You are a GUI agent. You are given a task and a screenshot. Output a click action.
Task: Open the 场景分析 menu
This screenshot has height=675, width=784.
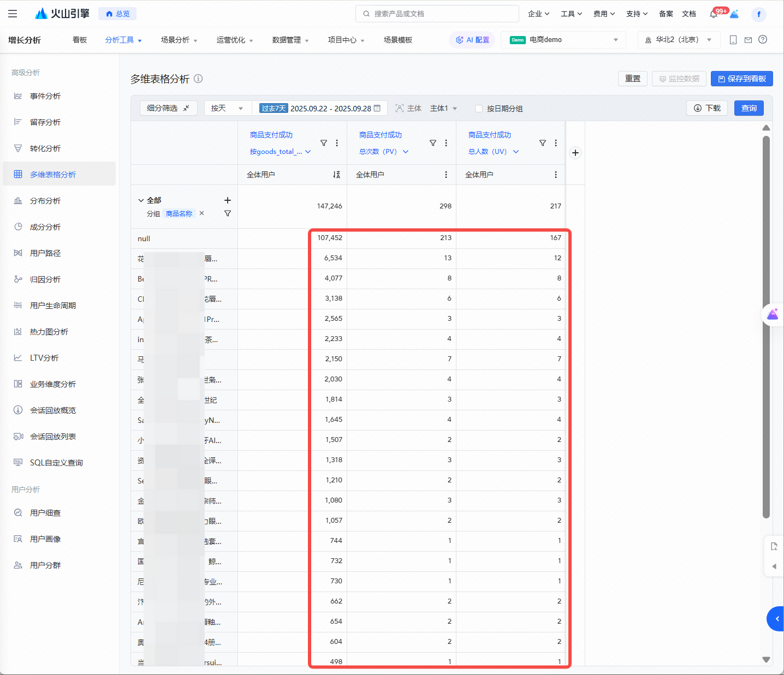[x=179, y=40]
